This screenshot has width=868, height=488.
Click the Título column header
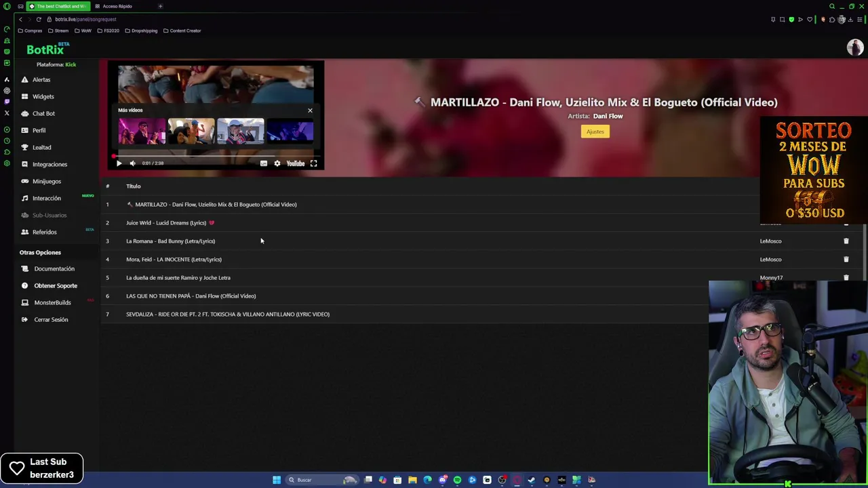134,186
